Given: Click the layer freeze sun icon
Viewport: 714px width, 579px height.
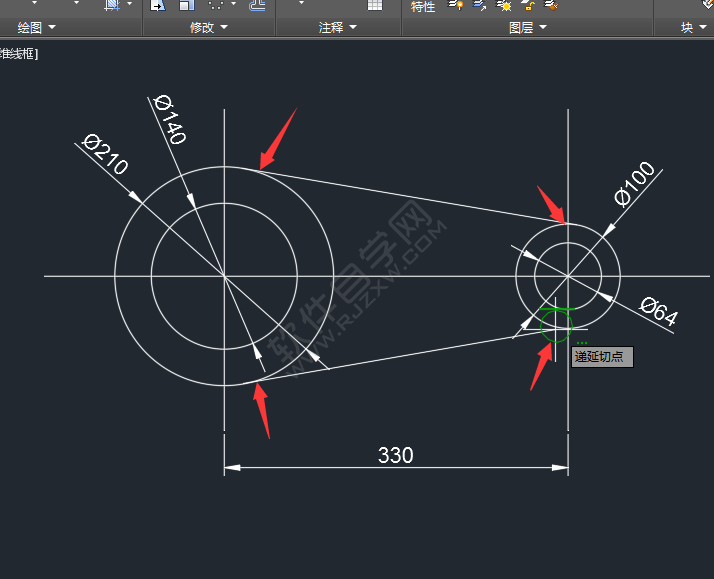Looking at the screenshot, I should coord(504,6).
